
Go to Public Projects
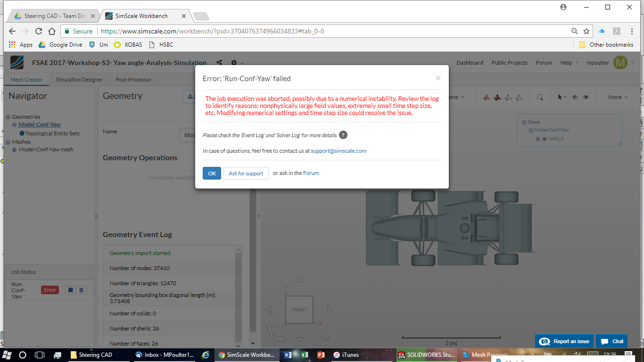coord(510,63)
